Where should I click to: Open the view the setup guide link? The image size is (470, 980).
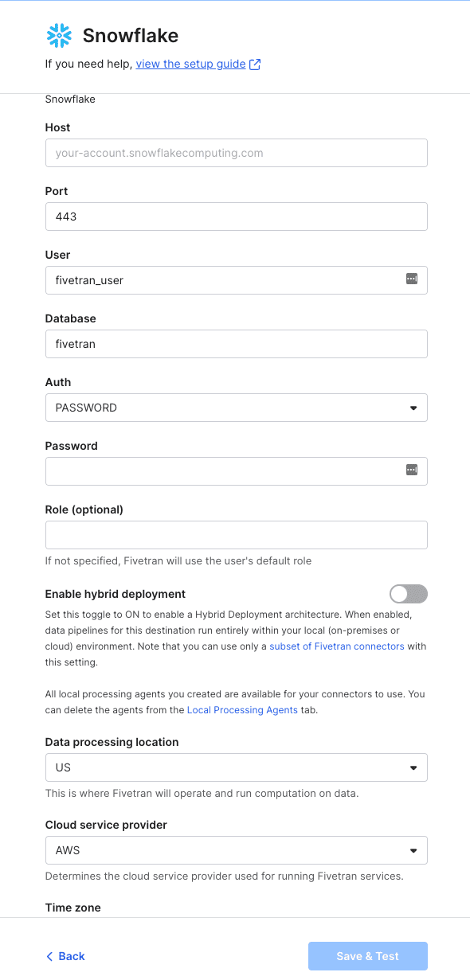[x=190, y=64]
